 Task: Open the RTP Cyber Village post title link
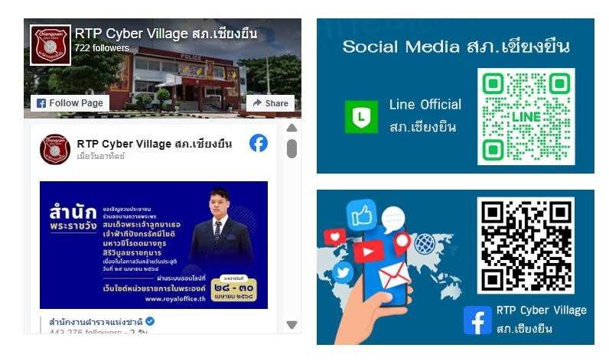tap(155, 144)
